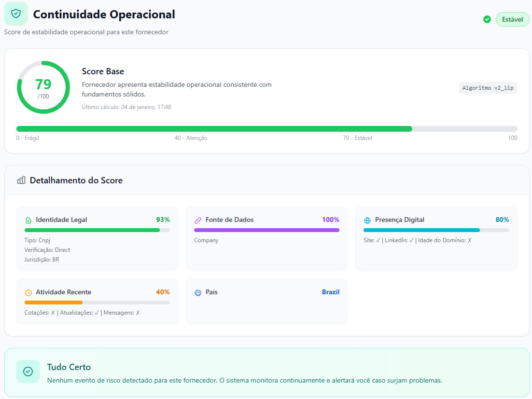532x399 pixels.
Task: Toggle the Site check indicator
Action: click(377, 240)
